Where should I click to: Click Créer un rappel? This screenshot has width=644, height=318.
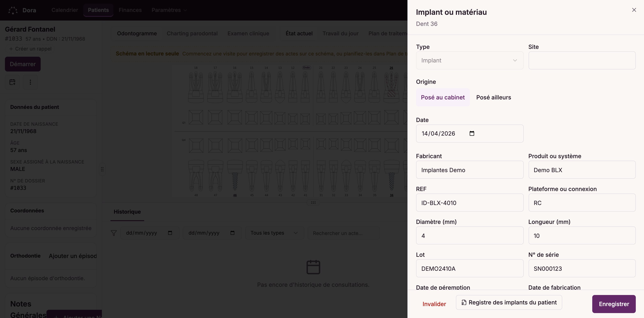click(30, 49)
